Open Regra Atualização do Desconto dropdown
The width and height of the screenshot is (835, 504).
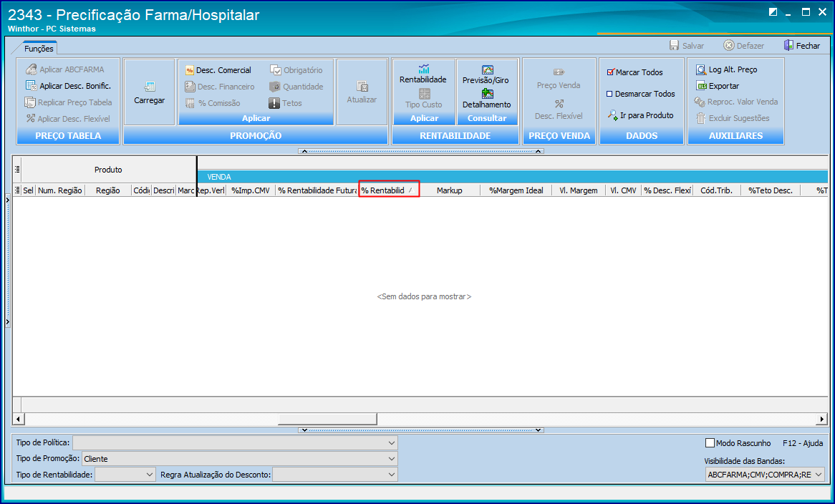[392, 475]
